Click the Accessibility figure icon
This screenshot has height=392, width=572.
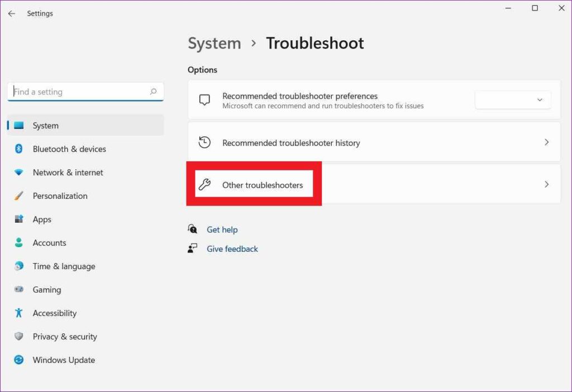(x=18, y=313)
